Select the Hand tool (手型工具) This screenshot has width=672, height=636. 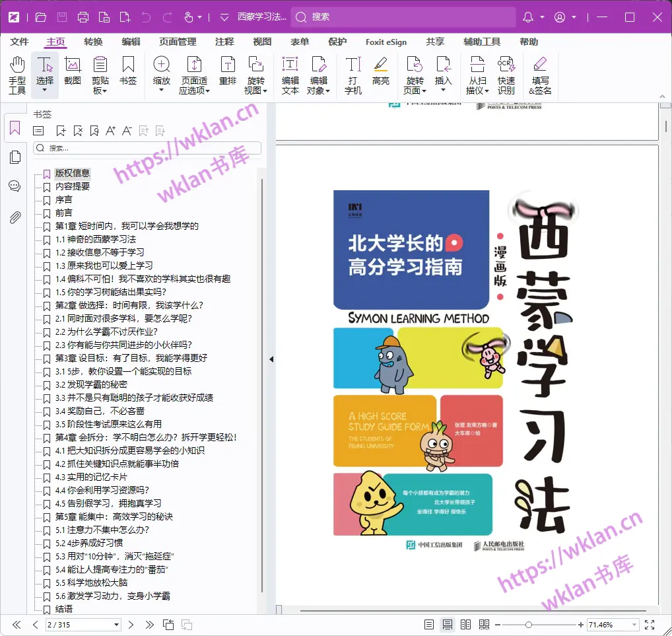(17, 73)
